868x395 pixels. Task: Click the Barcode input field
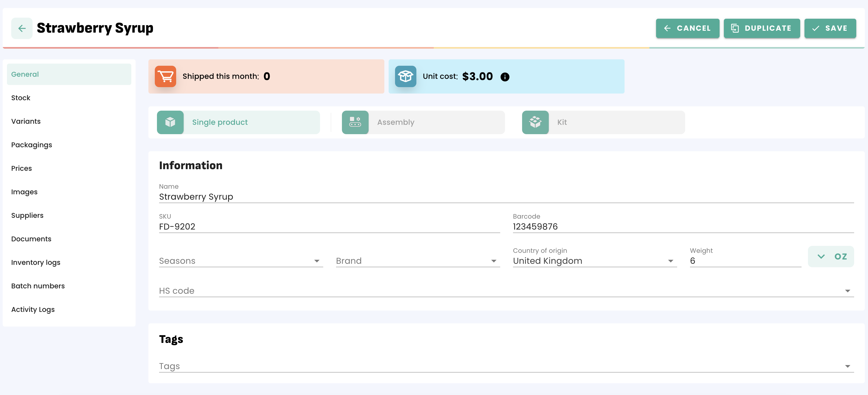click(683, 226)
